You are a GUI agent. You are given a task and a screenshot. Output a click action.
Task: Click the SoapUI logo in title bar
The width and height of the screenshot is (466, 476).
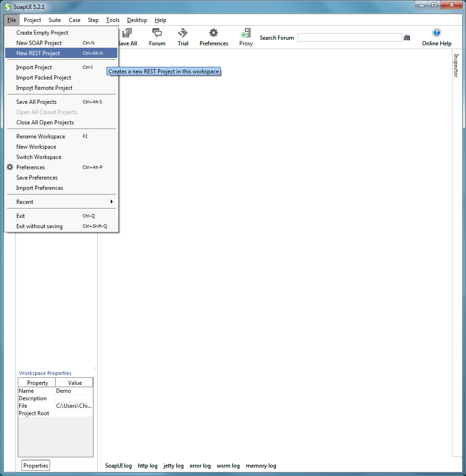point(7,7)
